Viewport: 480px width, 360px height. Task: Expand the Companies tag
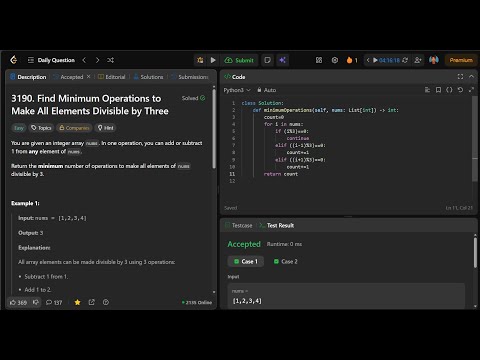pyautogui.click(x=74, y=128)
